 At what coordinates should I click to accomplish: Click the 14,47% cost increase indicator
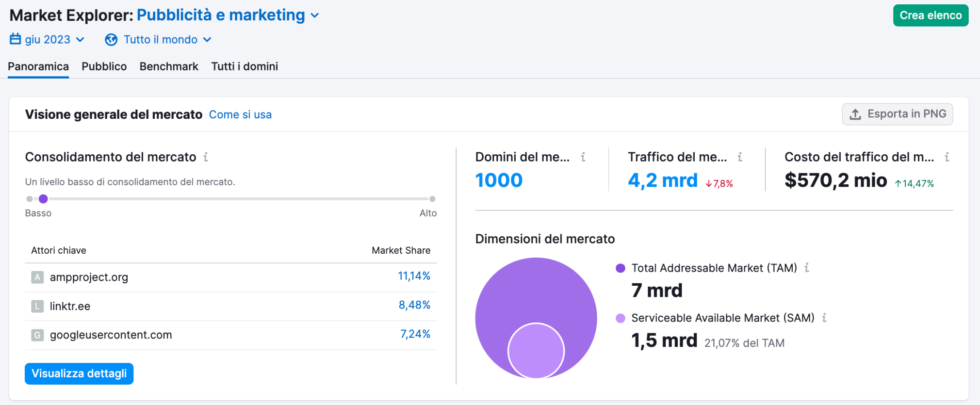tap(914, 183)
